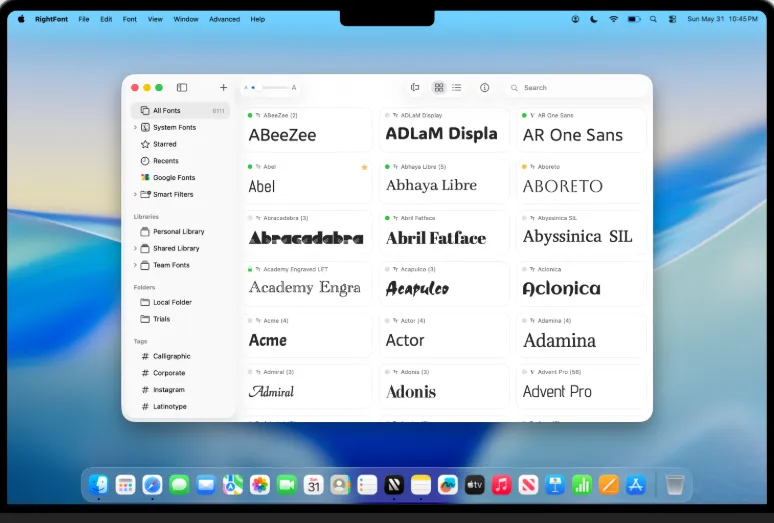This screenshot has height=523, width=774.
Task: Open the Window menu
Action: pos(186,19)
